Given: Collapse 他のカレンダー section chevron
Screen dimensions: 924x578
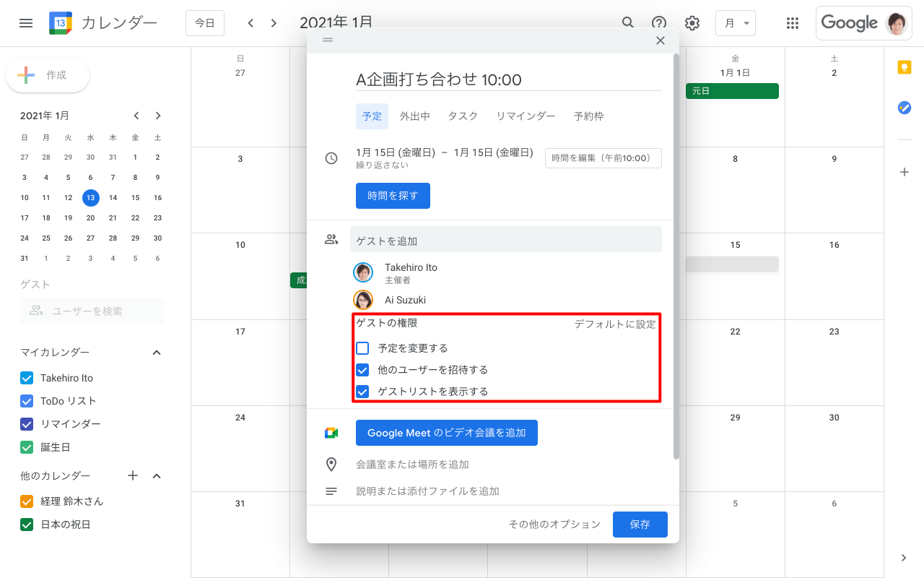Looking at the screenshot, I should coord(157,475).
